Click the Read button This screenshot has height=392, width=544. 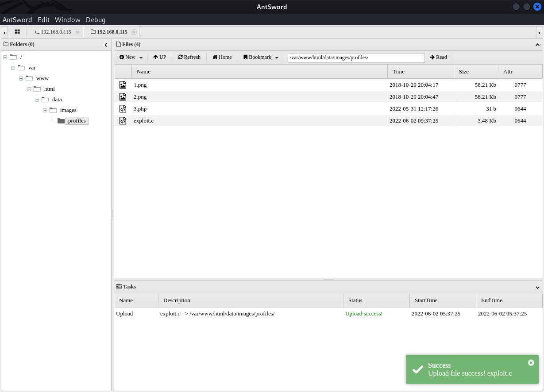pos(438,57)
